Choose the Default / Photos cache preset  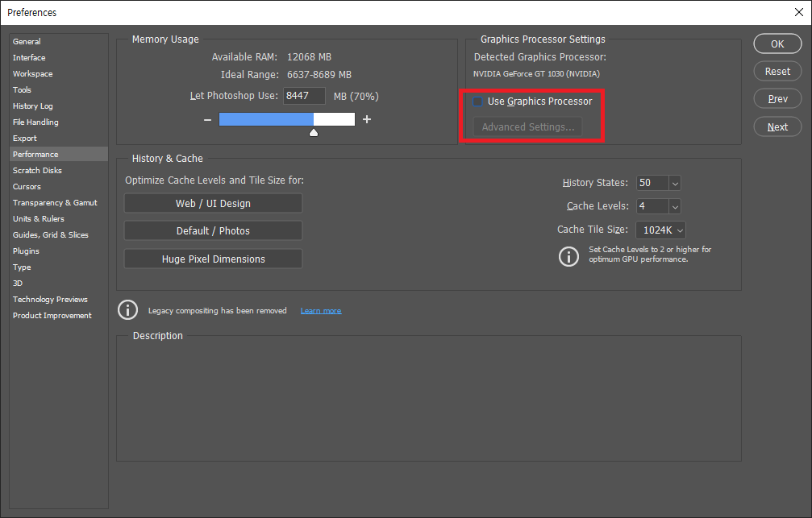tap(213, 230)
